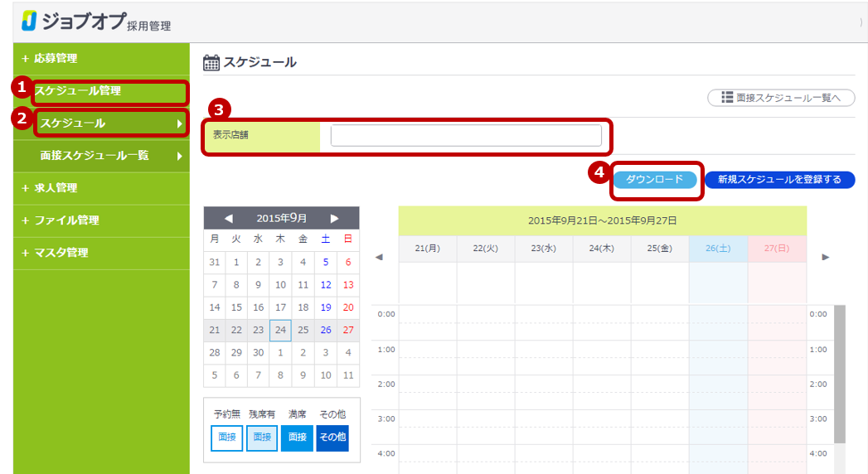This screenshot has height=474, width=868.
Task: Show next week in schedule grid
Action: pyautogui.click(x=825, y=257)
